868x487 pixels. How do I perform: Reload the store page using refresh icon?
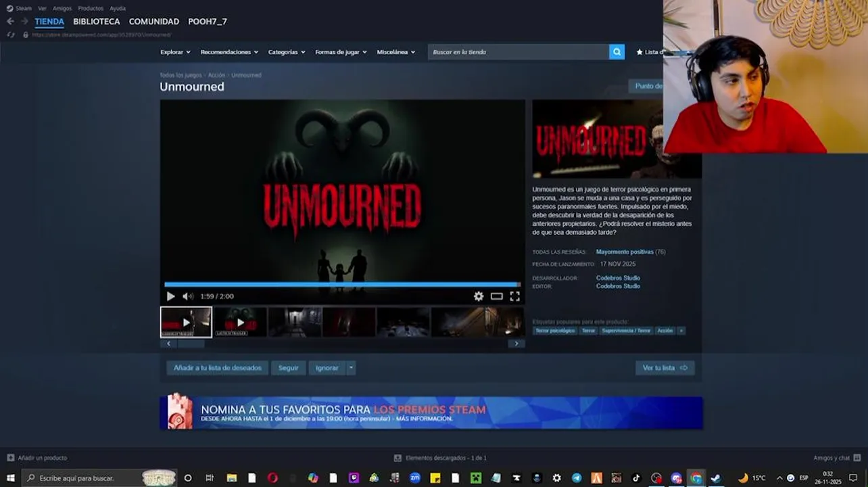[10, 34]
